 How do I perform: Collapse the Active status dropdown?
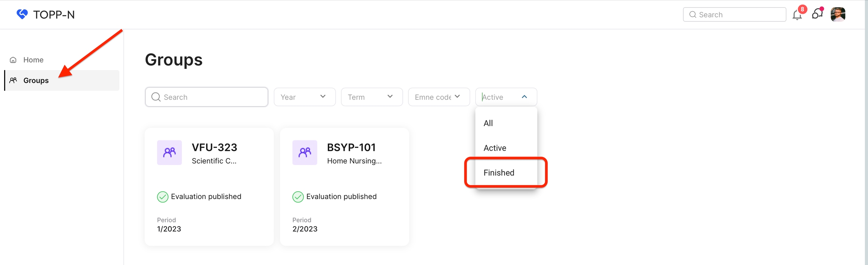pos(524,97)
